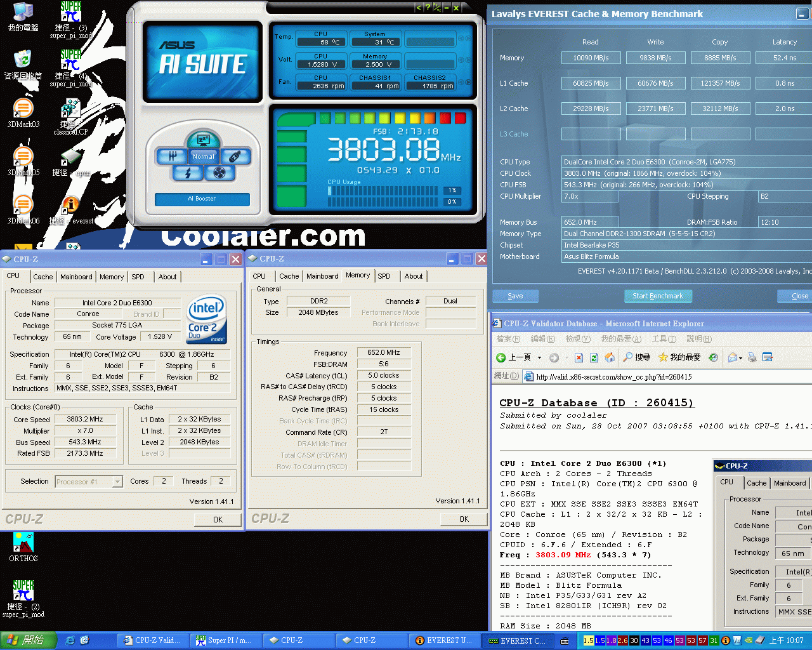The image size is (812, 650).
Task: Click the Edit page icon in Internet Explorer
Action: coord(767,357)
